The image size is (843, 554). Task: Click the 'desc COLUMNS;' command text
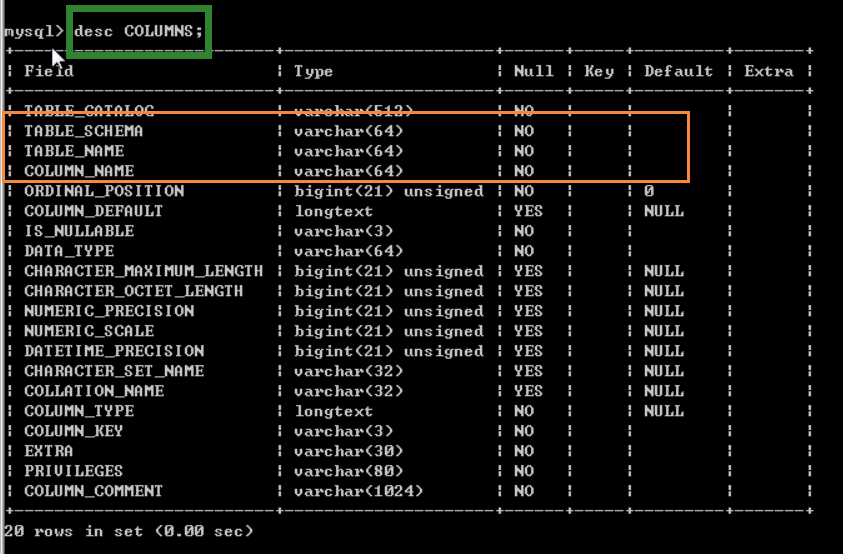coord(138,31)
